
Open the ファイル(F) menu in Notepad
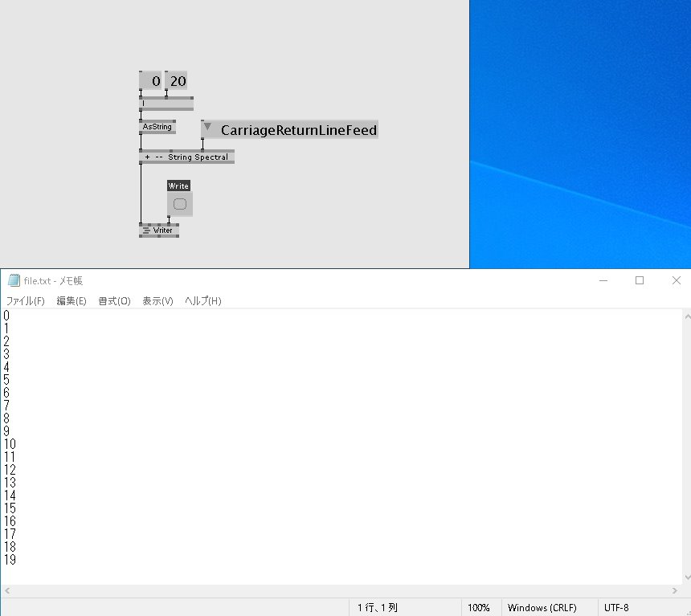coord(25,301)
